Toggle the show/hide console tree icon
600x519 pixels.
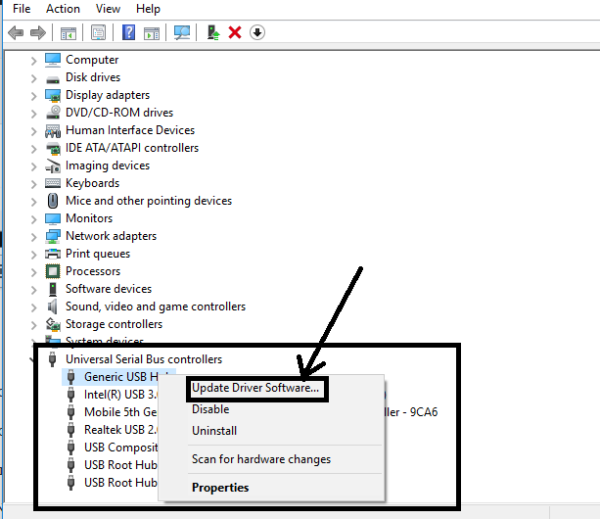pyautogui.click(x=68, y=33)
